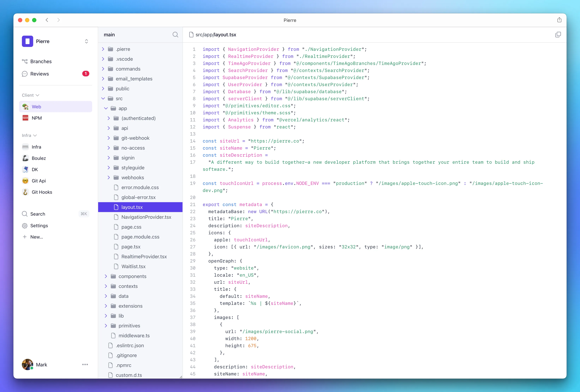This screenshot has width=580, height=392.
Task: Open .eslintrc.json file
Action: click(140, 345)
